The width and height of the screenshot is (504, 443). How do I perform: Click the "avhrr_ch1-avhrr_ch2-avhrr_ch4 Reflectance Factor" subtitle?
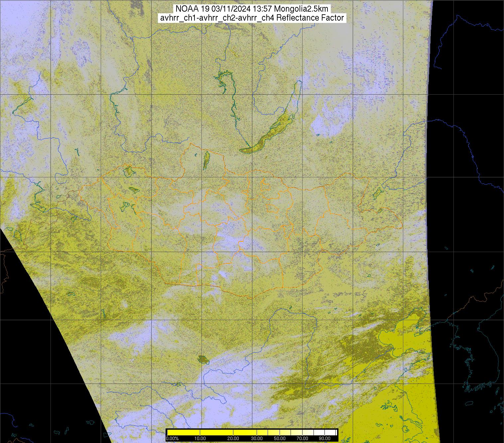252,18
